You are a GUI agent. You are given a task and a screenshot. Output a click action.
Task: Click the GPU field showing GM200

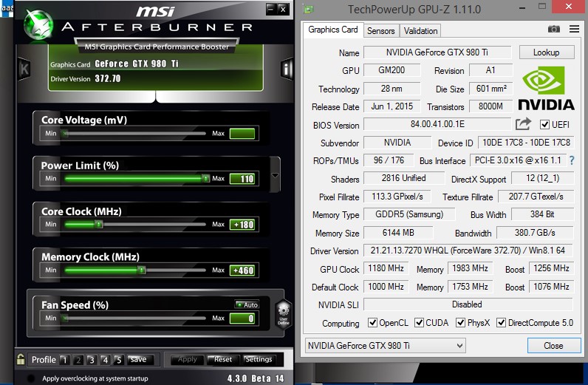pyautogui.click(x=392, y=70)
